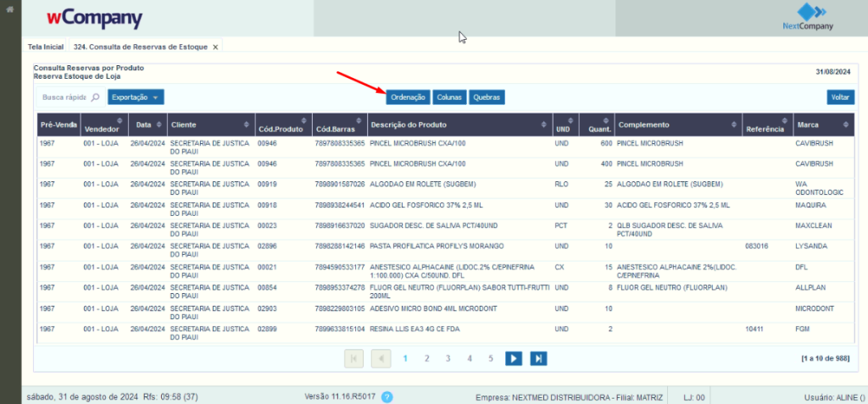Screen dimensions: 868x404
Task: Click the wCompany logo
Action: [x=95, y=19]
